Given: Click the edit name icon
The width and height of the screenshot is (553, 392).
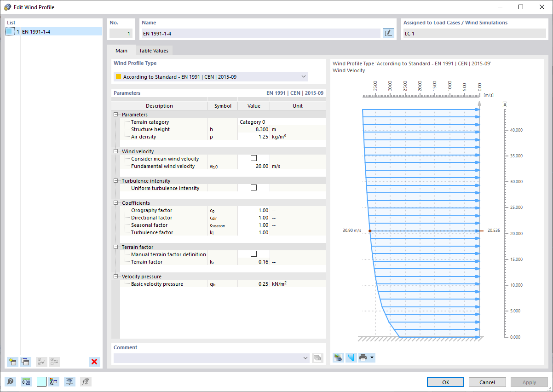Looking at the screenshot, I should pyautogui.click(x=388, y=33).
